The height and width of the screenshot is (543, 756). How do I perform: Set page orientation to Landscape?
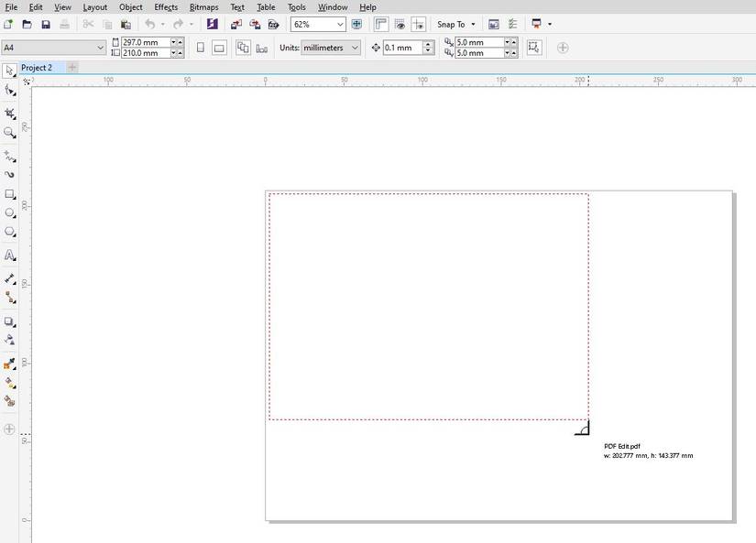(219, 48)
